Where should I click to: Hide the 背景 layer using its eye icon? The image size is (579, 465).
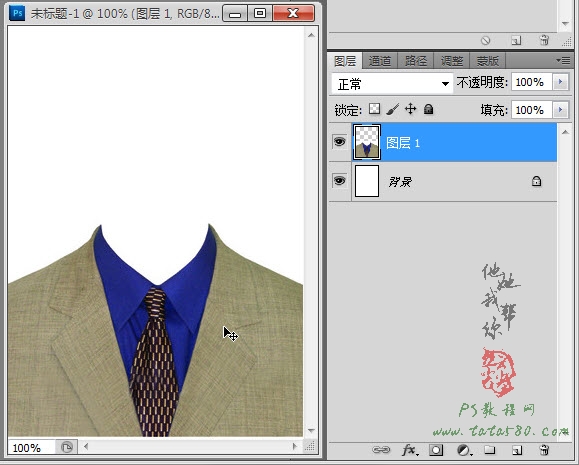(339, 181)
